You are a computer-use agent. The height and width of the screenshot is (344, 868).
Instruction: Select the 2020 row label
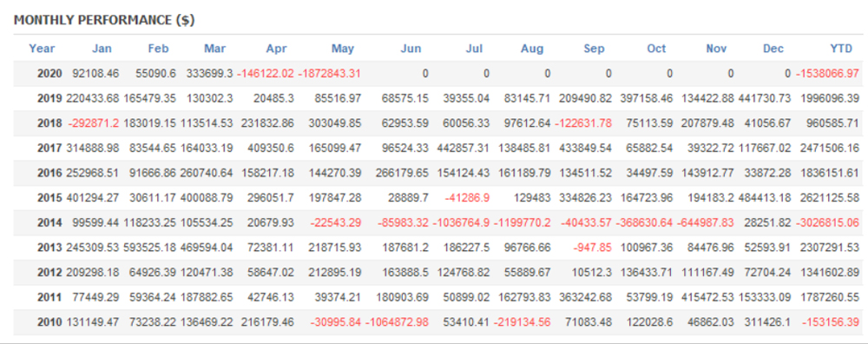49,74
